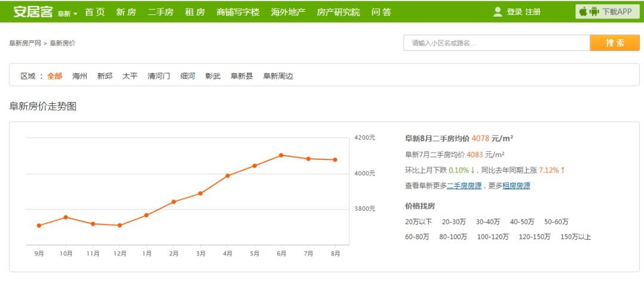The width and height of the screenshot is (644, 284).
Task: Click the 6月 peak data point on chart
Action: click(281, 155)
